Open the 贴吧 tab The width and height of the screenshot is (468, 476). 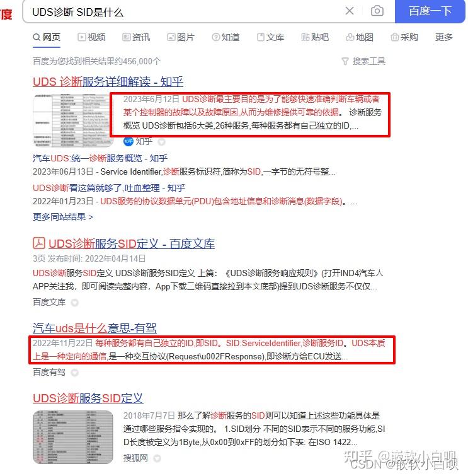(315, 37)
